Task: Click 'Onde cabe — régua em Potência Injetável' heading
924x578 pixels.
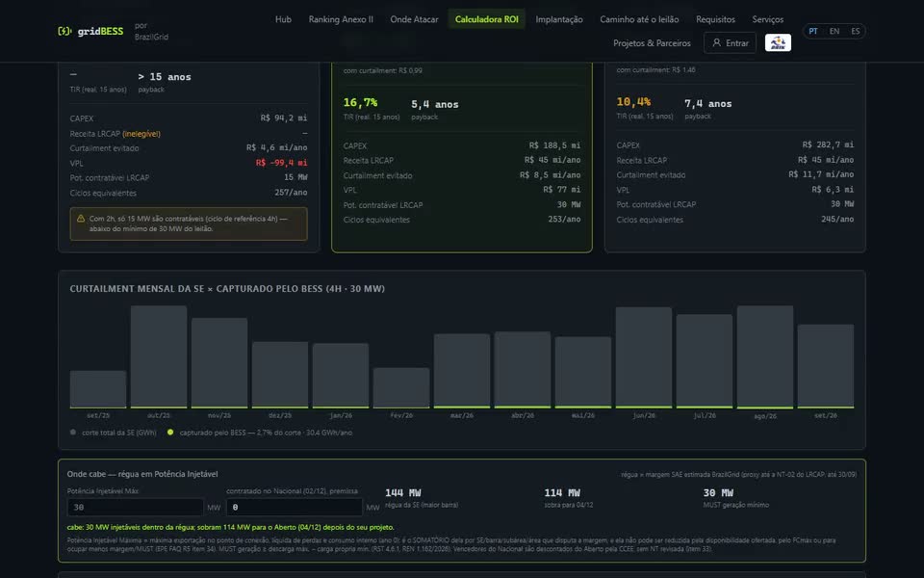Action: (x=142, y=474)
